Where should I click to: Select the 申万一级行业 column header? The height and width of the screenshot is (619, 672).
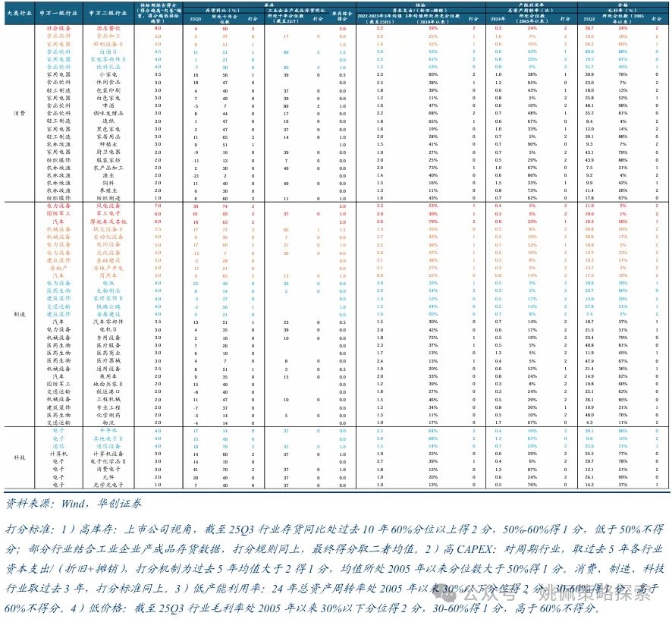pyautogui.click(x=59, y=14)
